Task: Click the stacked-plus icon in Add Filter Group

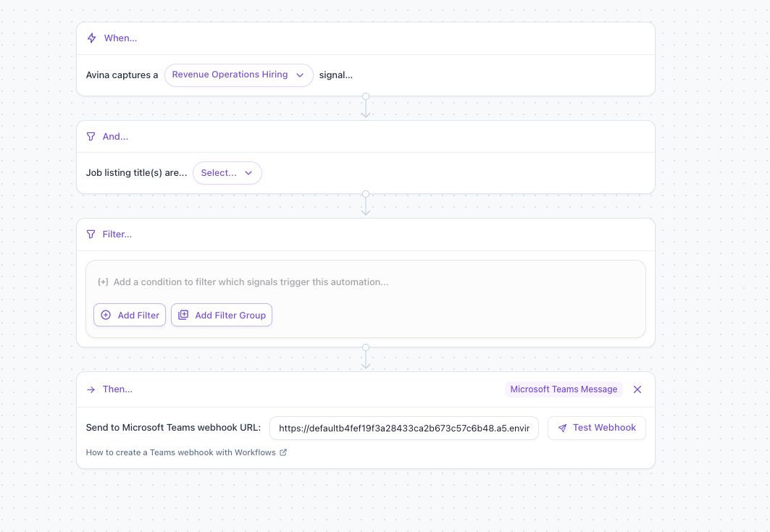Action: [x=183, y=315]
